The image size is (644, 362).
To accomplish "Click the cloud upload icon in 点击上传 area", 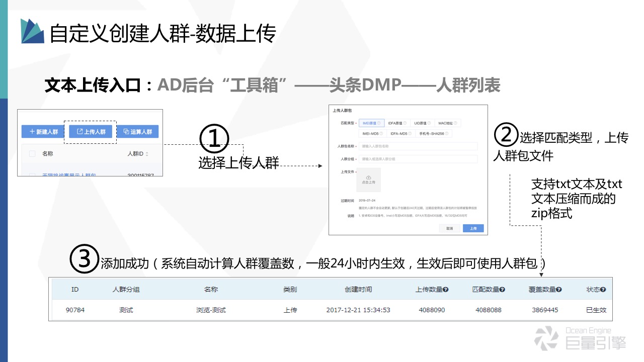I will click(368, 177).
